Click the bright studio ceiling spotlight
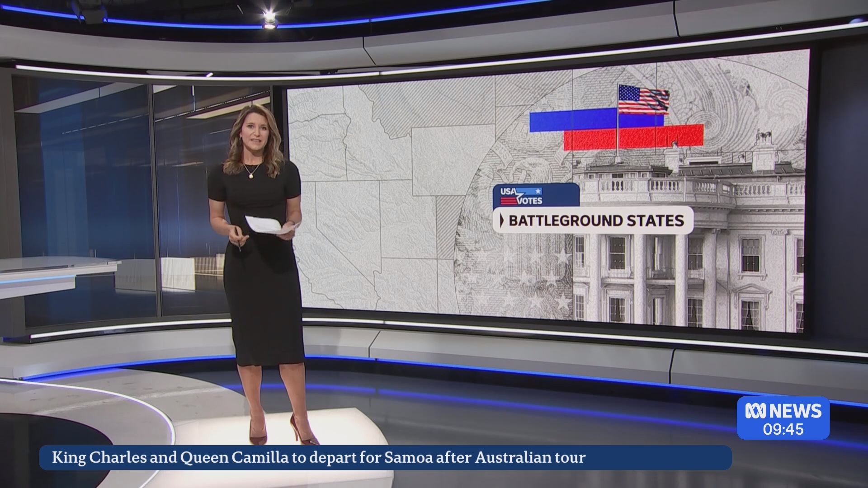Image resolution: width=868 pixels, height=488 pixels. point(269,20)
